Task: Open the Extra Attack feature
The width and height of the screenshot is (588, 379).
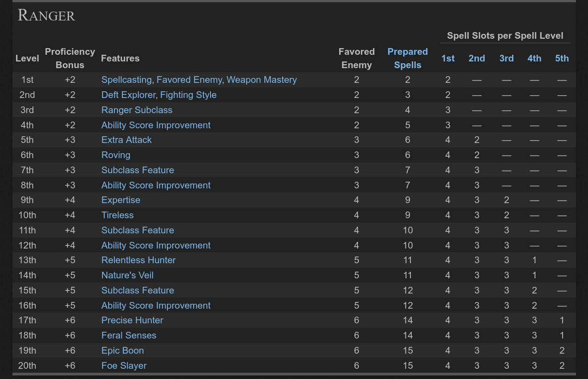Action: tap(126, 140)
